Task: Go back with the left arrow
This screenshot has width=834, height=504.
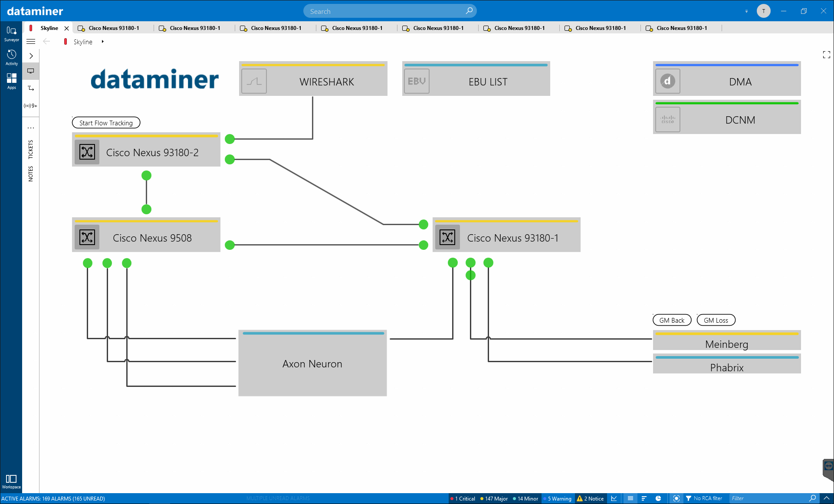Action: [46, 42]
